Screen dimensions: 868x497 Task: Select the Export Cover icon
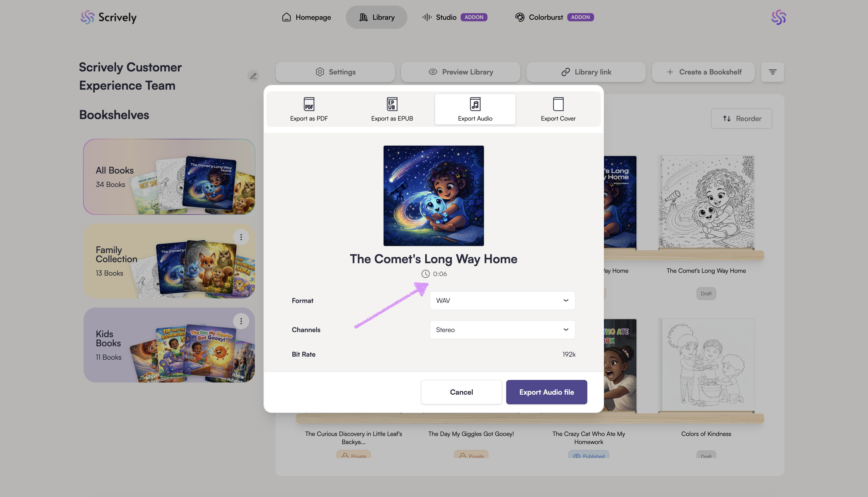(x=558, y=104)
